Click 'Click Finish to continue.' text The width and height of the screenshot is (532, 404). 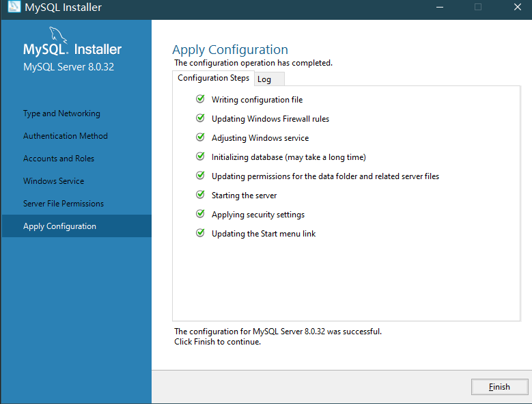217,342
